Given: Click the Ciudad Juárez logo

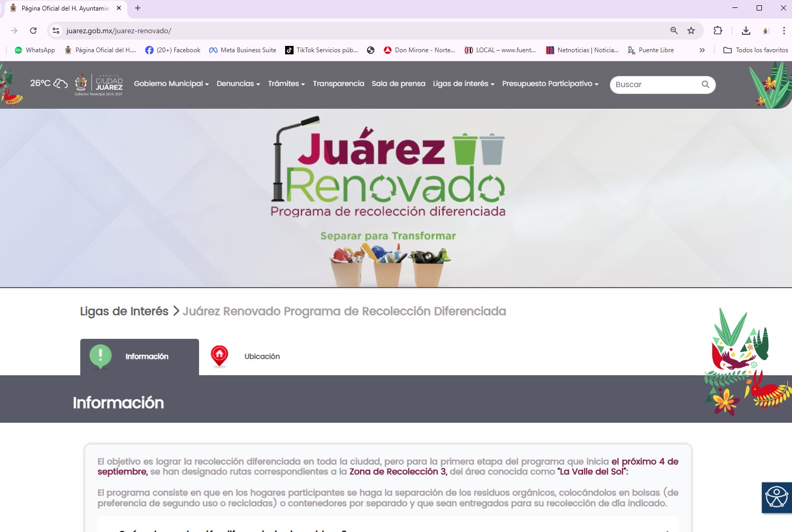Looking at the screenshot, I should 99,84.
